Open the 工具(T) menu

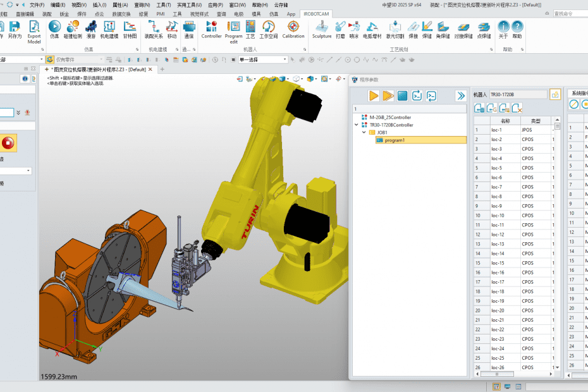163,4
